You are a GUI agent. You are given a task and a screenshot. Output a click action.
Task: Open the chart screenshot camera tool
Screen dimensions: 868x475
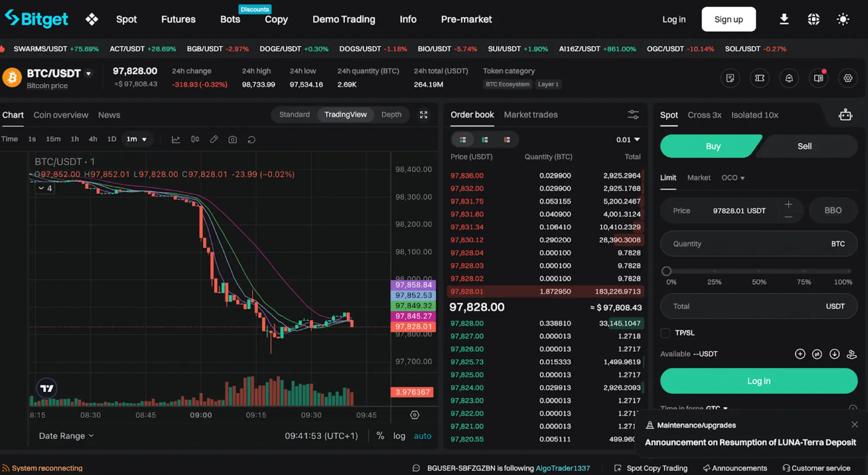tap(232, 139)
